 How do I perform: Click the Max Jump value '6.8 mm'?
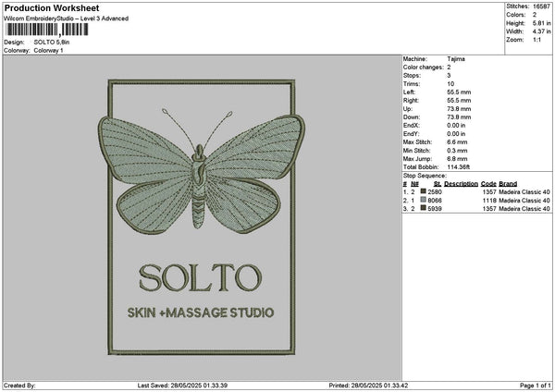point(457,159)
